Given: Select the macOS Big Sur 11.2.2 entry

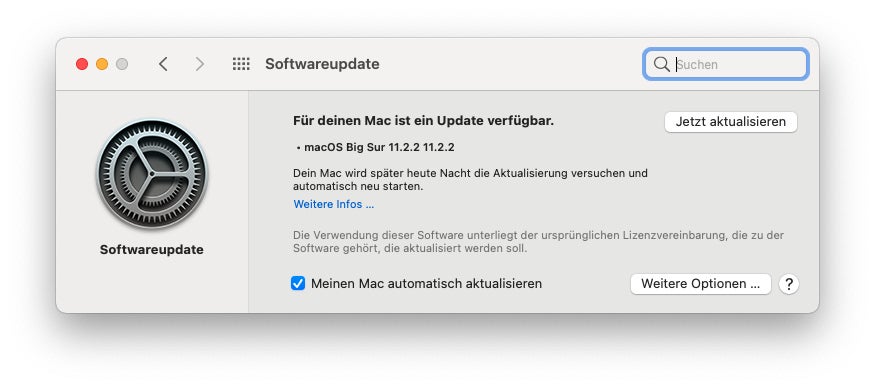Looking at the screenshot, I should click(376, 148).
